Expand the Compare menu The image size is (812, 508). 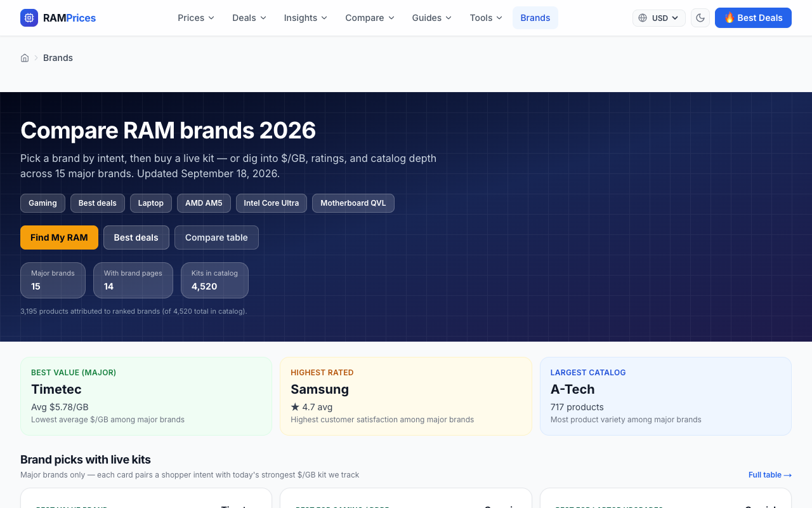pyautogui.click(x=370, y=18)
